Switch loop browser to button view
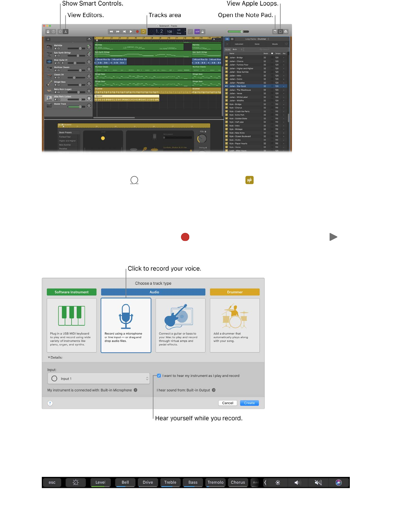This screenshot has height=532, width=418. click(227, 39)
